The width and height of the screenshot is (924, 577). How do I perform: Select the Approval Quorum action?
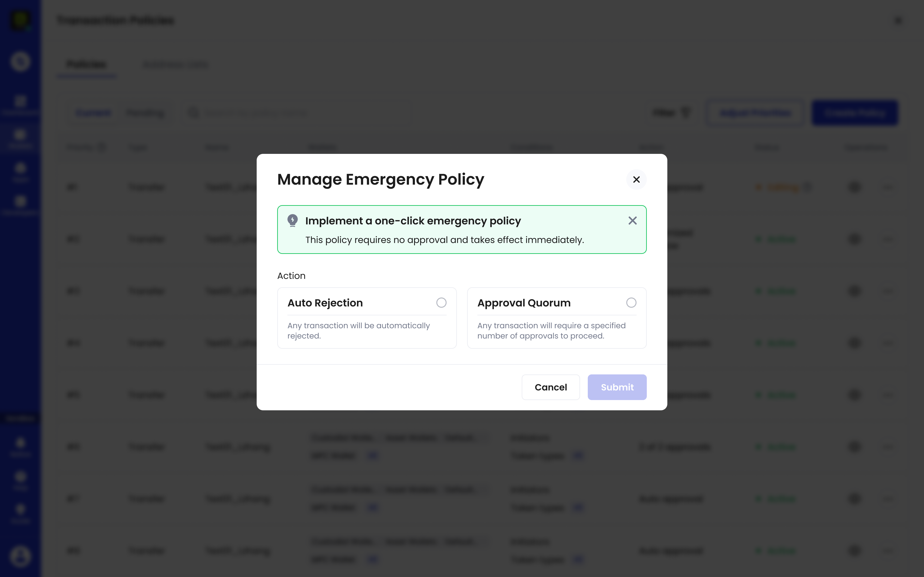click(x=631, y=302)
